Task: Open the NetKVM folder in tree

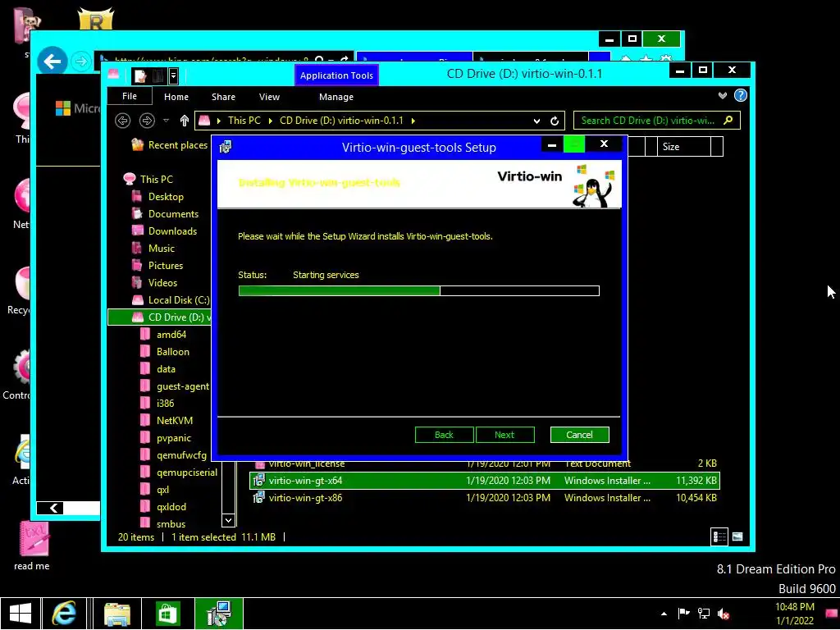Action: click(x=167, y=421)
